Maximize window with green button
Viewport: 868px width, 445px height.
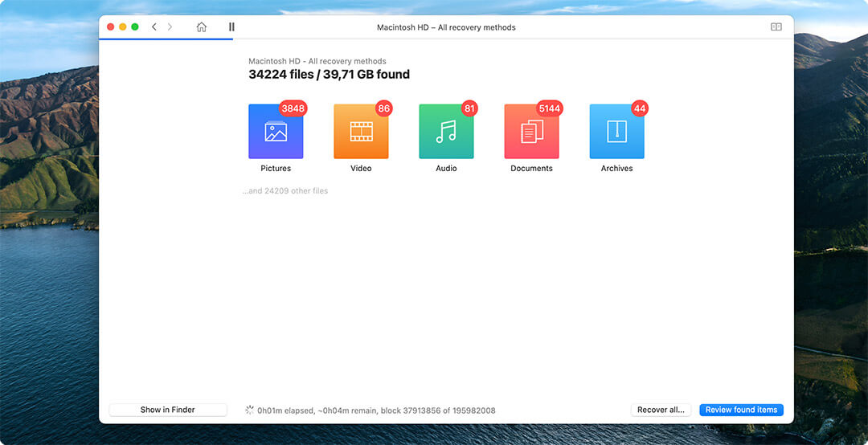pyautogui.click(x=135, y=27)
